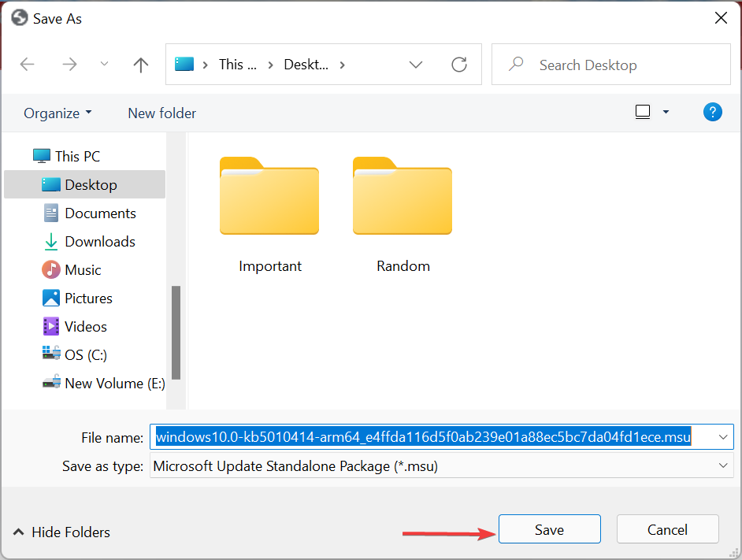Change view with the view icon

642,112
